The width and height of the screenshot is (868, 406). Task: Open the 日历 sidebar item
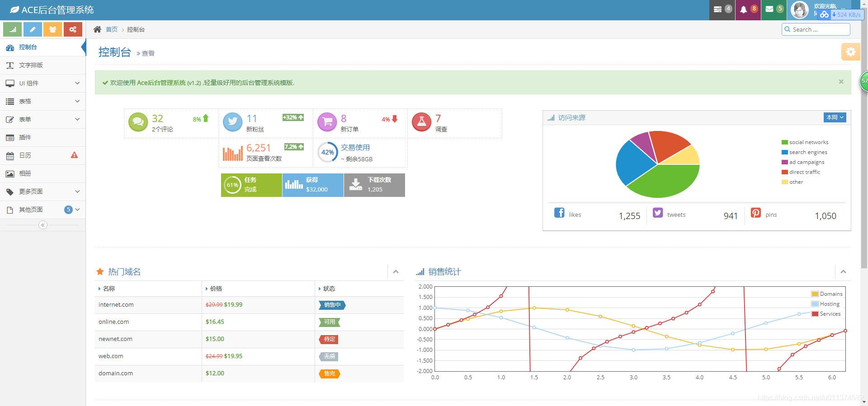(x=43, y=155)
